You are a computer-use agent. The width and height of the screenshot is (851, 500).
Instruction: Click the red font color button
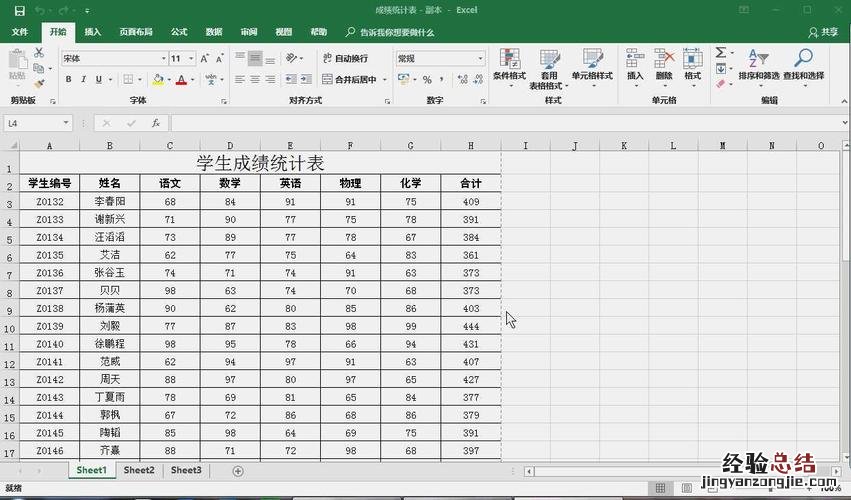181,80
